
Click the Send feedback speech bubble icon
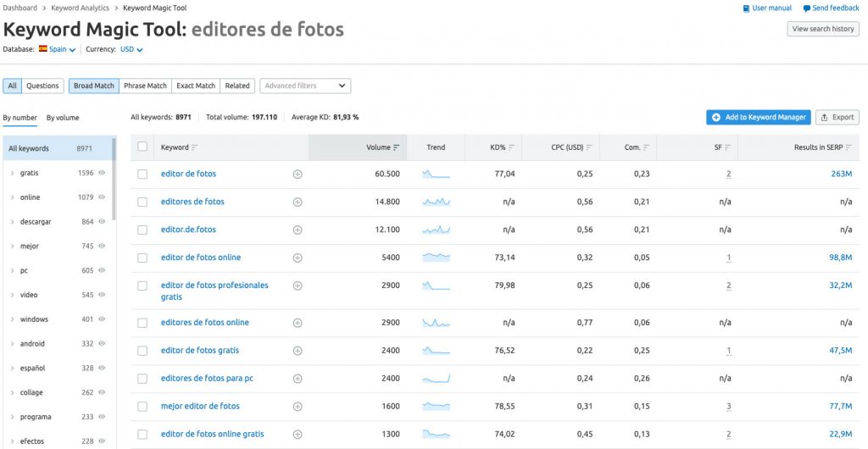[x=807, y=8]
